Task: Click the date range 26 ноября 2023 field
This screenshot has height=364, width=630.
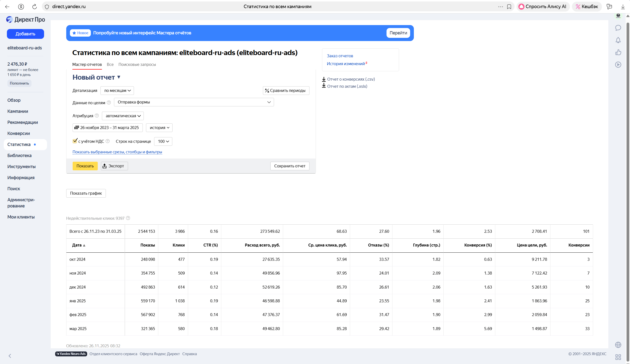Action: (108, 128)
